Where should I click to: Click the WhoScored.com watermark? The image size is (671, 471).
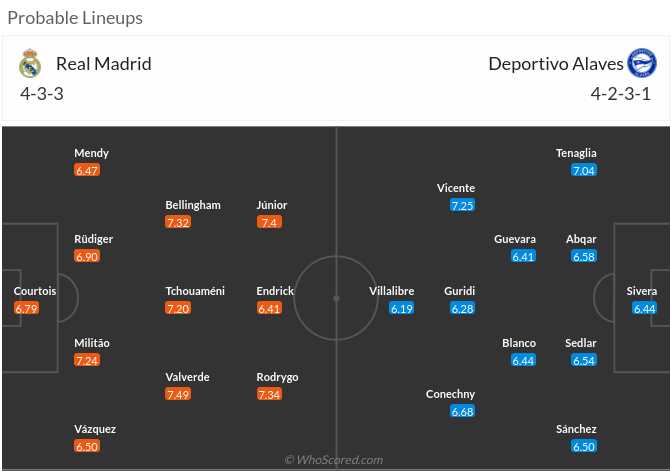[334, 460]
